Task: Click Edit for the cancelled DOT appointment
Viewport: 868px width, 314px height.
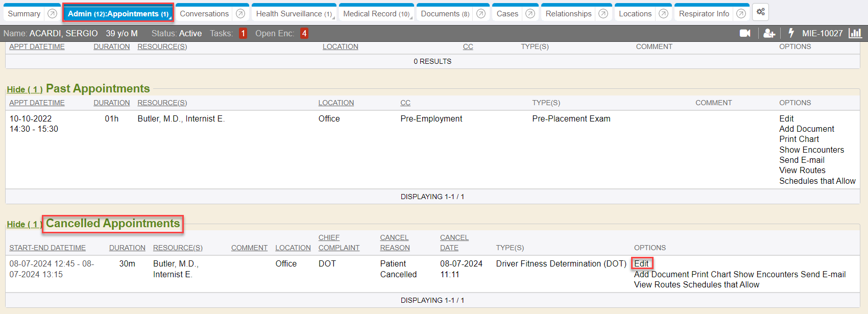Action: (641, 264)
